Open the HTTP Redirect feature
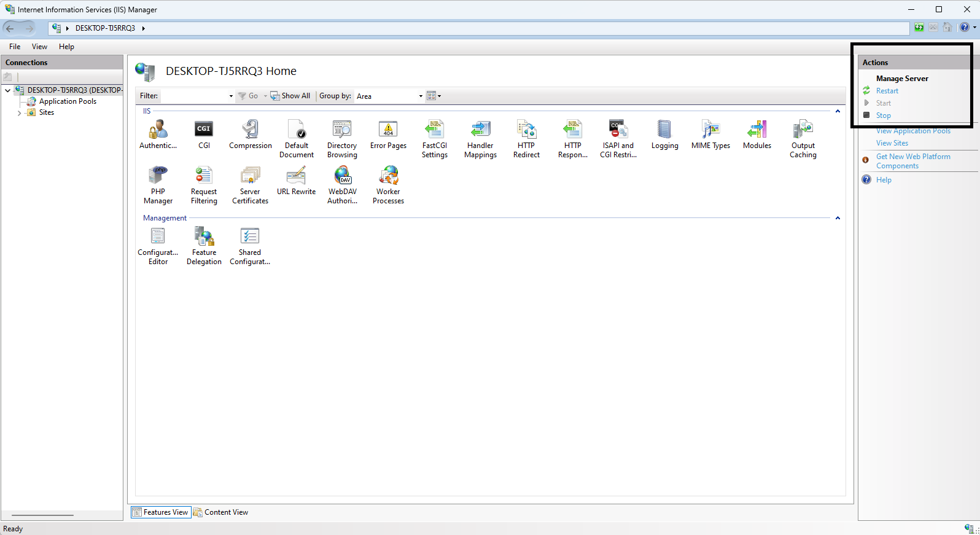 (x=526, y=139)
